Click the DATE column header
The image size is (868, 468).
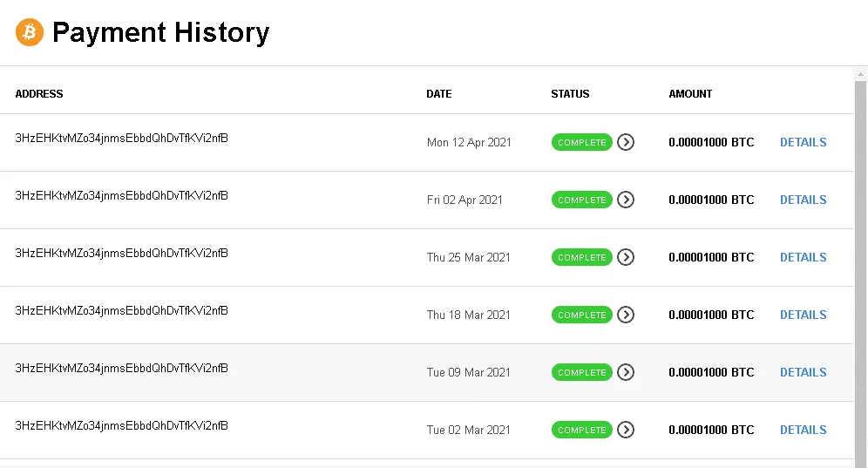[x=439, y=94]
